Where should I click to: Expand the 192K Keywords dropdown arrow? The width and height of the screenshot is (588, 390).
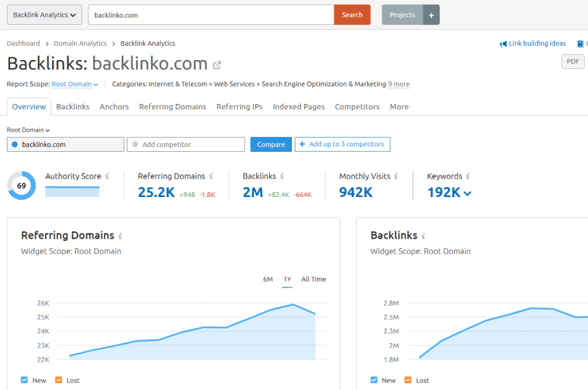(x=467, y=194)
